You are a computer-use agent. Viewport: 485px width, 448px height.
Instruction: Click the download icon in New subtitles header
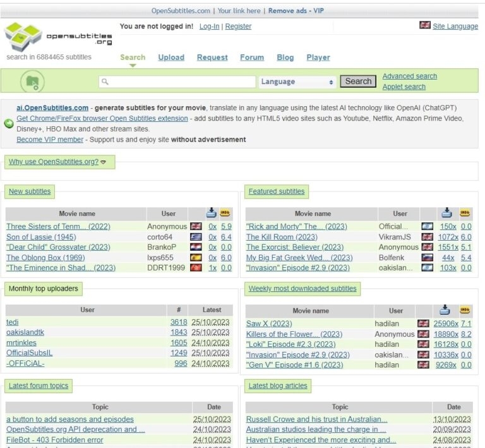[212, 213]
